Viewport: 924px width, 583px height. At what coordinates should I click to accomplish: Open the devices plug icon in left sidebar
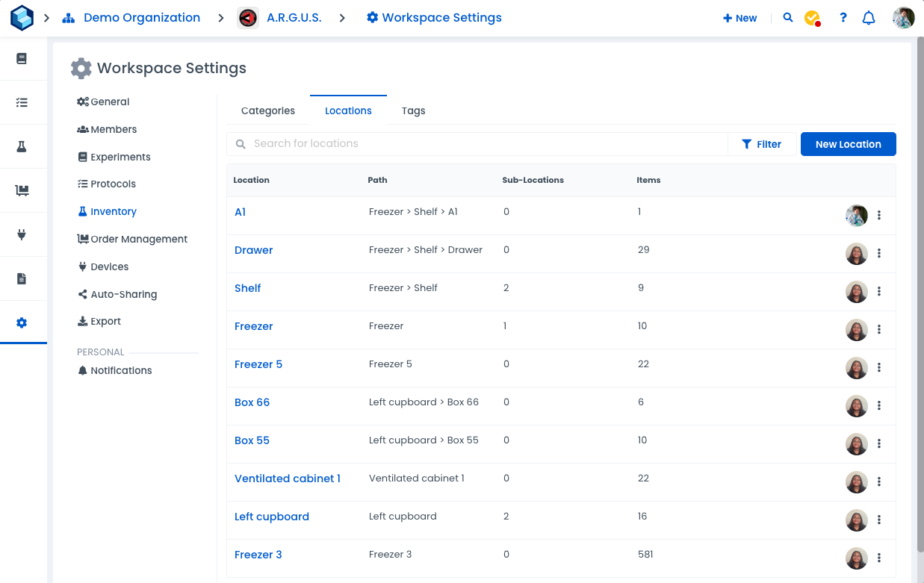pyautogui.click(x=22, y=235)
